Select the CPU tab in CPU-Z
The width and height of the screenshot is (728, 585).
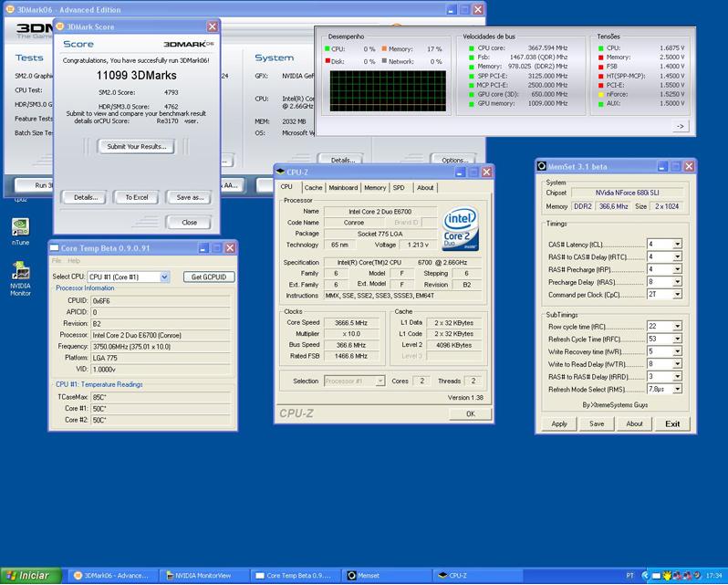point(287,187)
